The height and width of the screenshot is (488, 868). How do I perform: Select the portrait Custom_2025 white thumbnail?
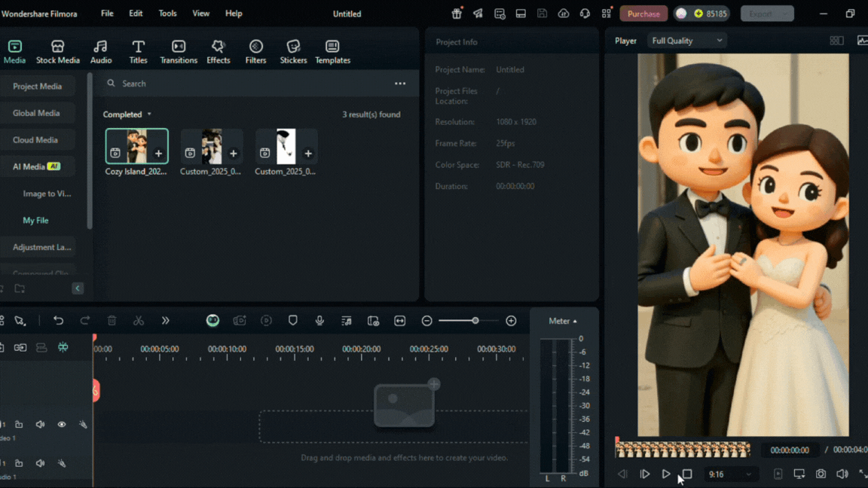286,146
